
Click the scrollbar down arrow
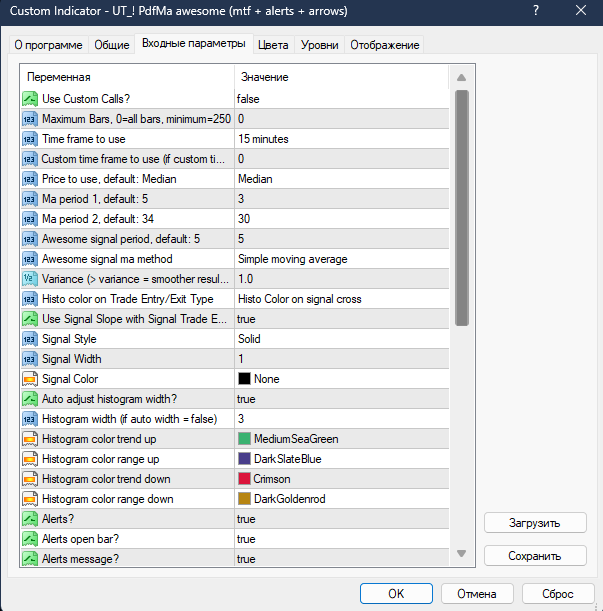tap(462, 553)
